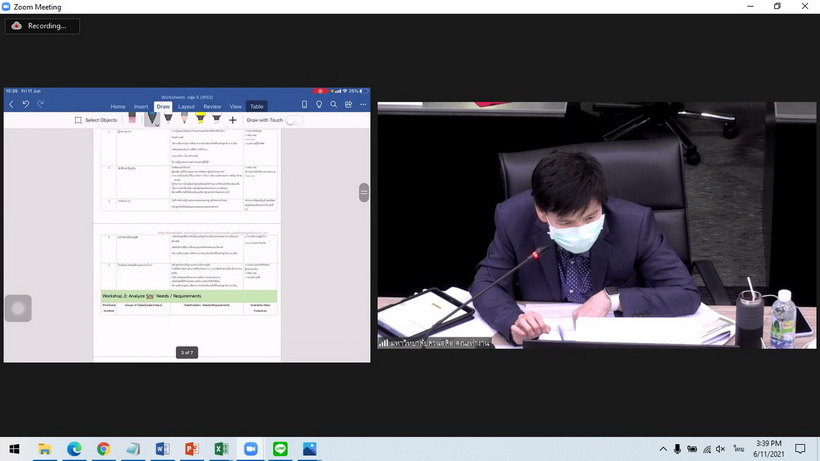Show hidden system tray icons
This screenshot has width=820, height=461.
pos(663,449)
